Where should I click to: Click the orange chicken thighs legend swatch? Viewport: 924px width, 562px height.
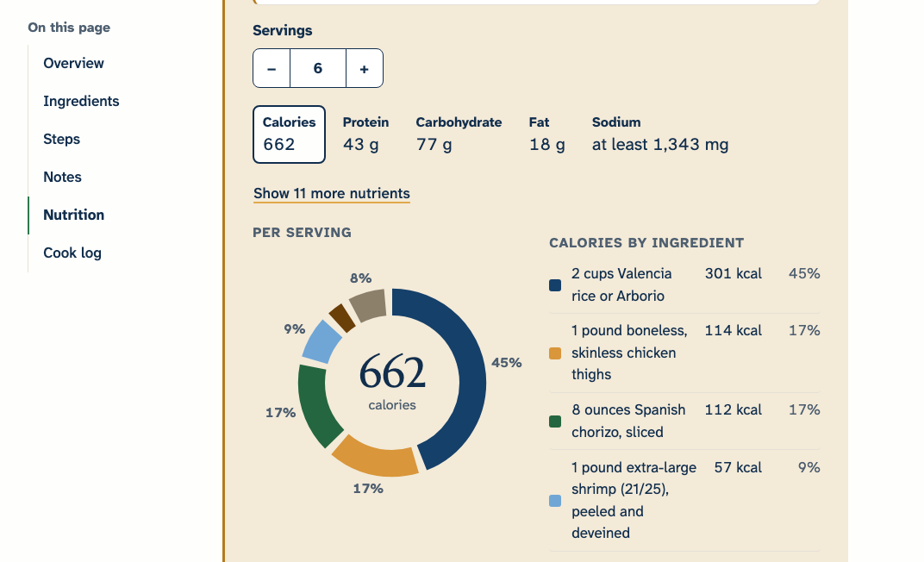click(x=555, y=353)
